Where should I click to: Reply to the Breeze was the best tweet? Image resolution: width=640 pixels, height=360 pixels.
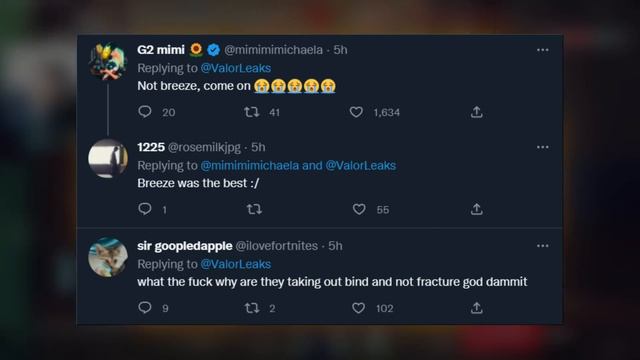click(x=145, y=209)
